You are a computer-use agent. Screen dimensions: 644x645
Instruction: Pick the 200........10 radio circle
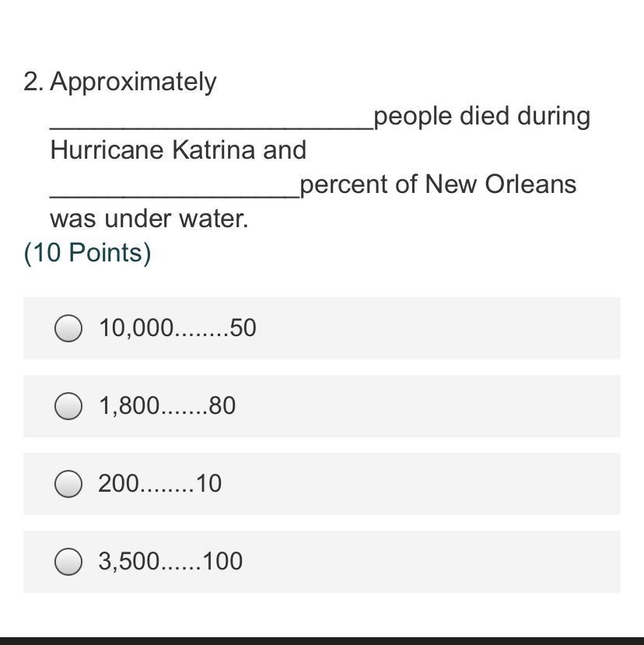(68, 484)
